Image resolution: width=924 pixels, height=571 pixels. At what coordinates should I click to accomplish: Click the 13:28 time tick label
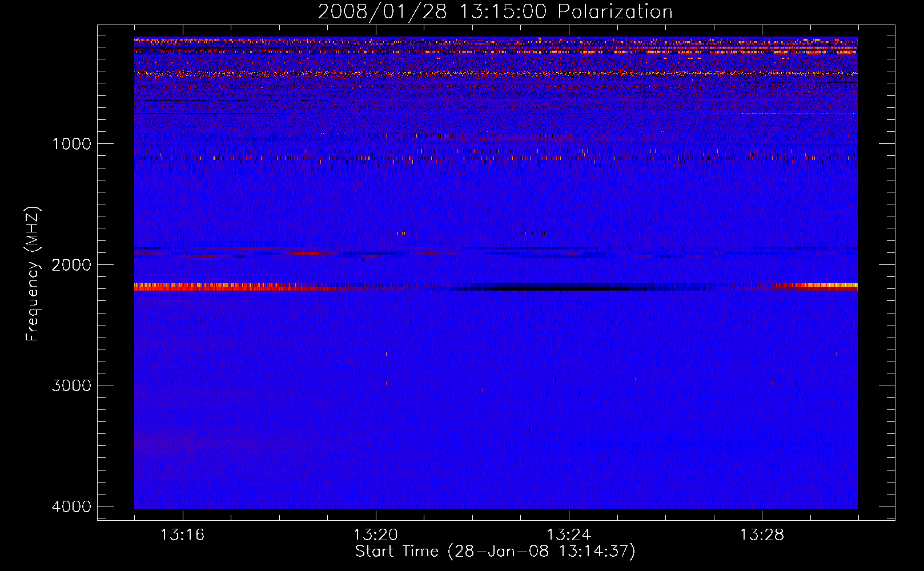(762, 535)
